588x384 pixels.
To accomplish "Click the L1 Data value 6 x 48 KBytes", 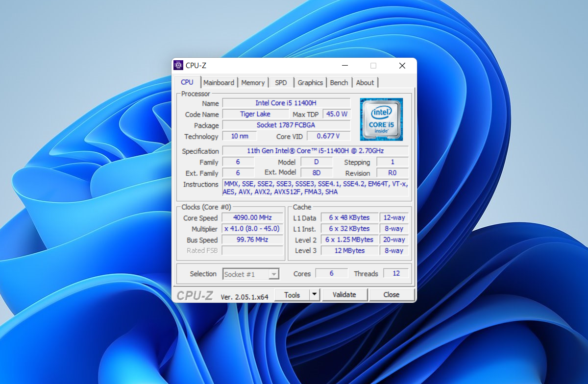I will (349, 217).
